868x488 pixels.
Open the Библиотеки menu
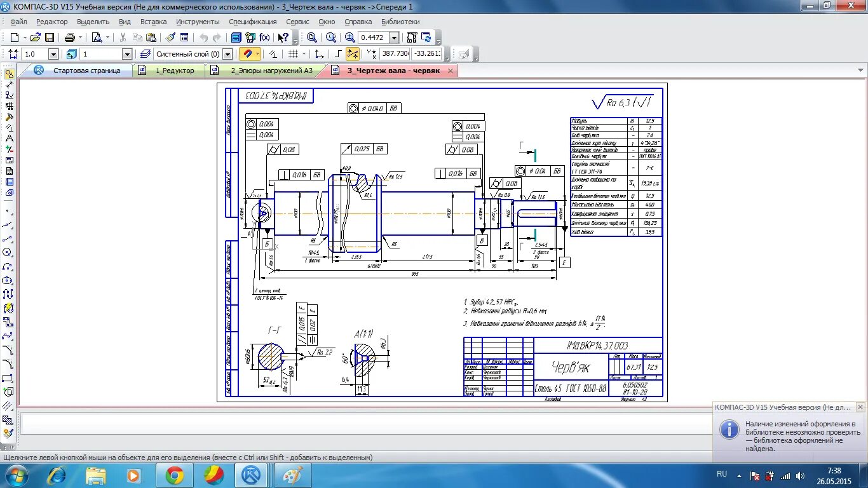coord(400,22)
